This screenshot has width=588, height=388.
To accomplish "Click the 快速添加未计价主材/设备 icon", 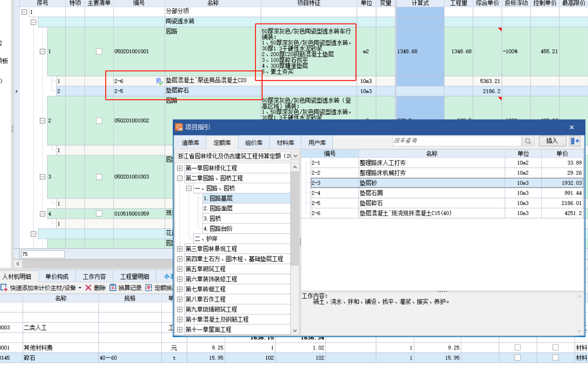I will coord(4,287).
